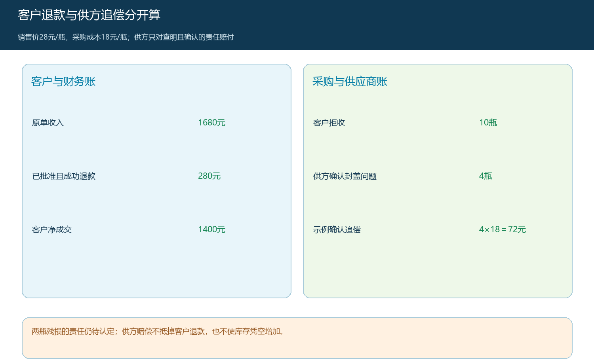Click the 原单收入 label

(x=48, y=123)
